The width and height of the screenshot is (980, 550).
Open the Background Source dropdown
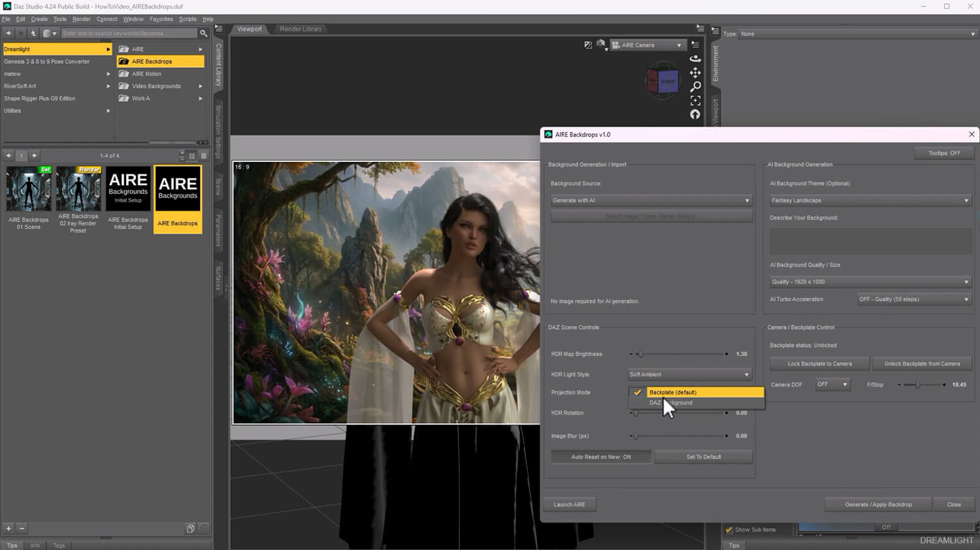coord(651,201)
